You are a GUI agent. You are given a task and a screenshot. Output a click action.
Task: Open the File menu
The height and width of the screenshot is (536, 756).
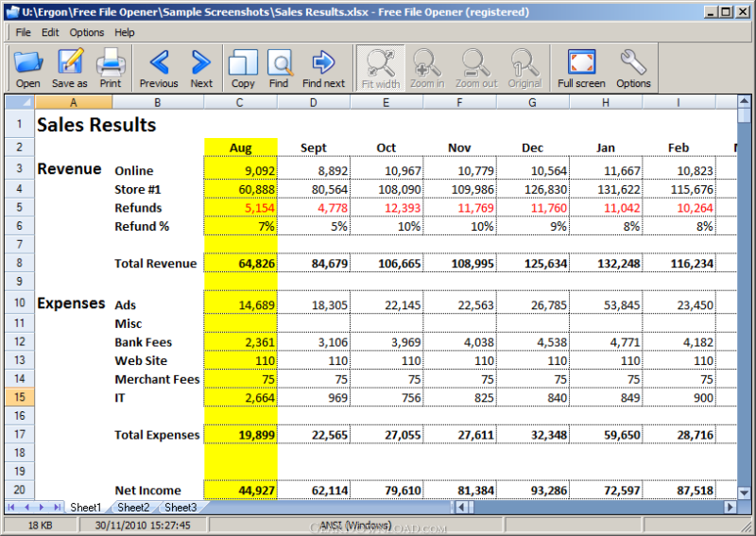[x=23, y=32]
